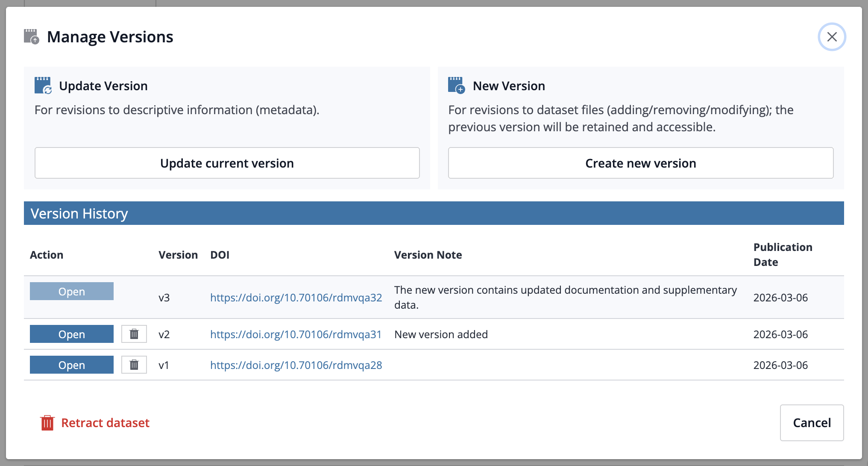
Task: Open version v2 of the dataset
Action: pyautogui.click(x=72, y=334)
